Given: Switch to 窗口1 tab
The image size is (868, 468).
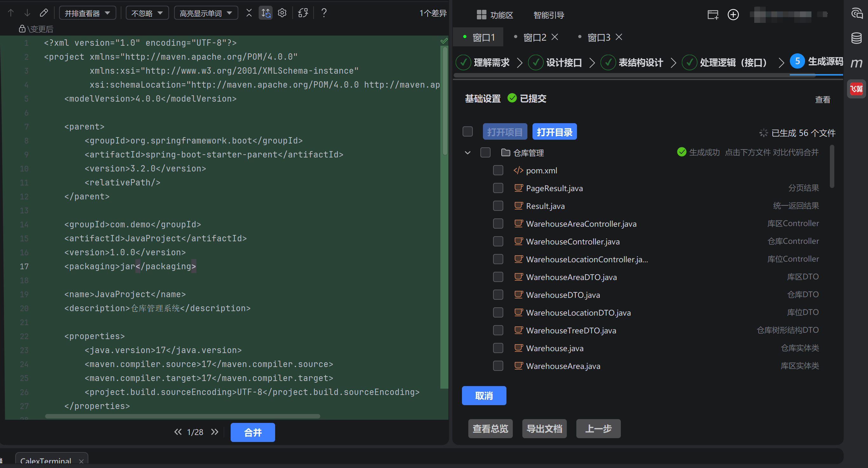Looking at the screenshot, I should pyautogui.click(x=478, y=37).
